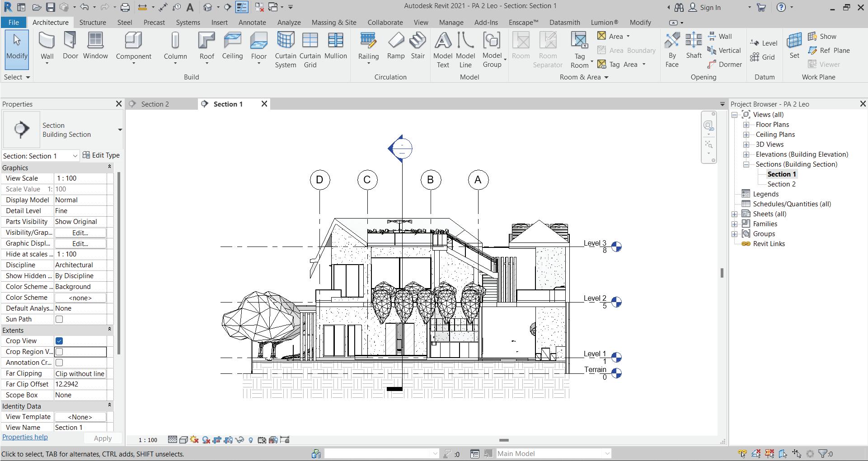Open Section 2 in the Project Browser

(781, 184)
